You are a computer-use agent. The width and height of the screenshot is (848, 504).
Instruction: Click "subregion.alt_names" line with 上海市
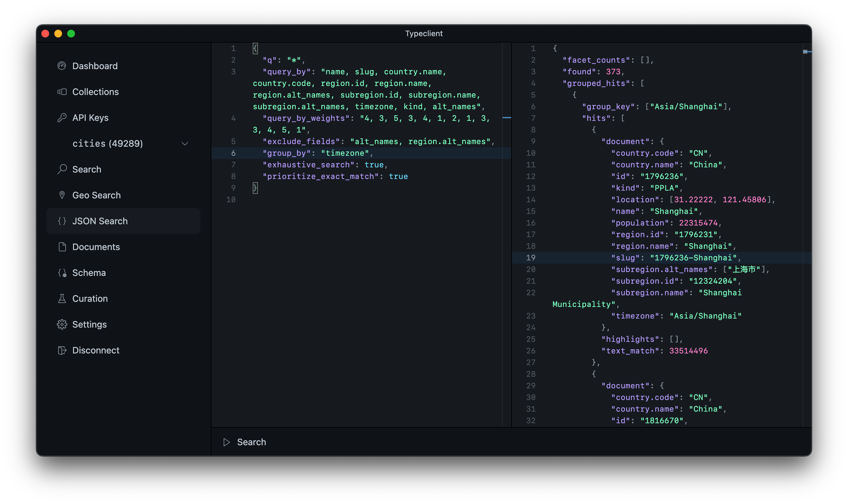pyautogui.click(x=690, y=269)
